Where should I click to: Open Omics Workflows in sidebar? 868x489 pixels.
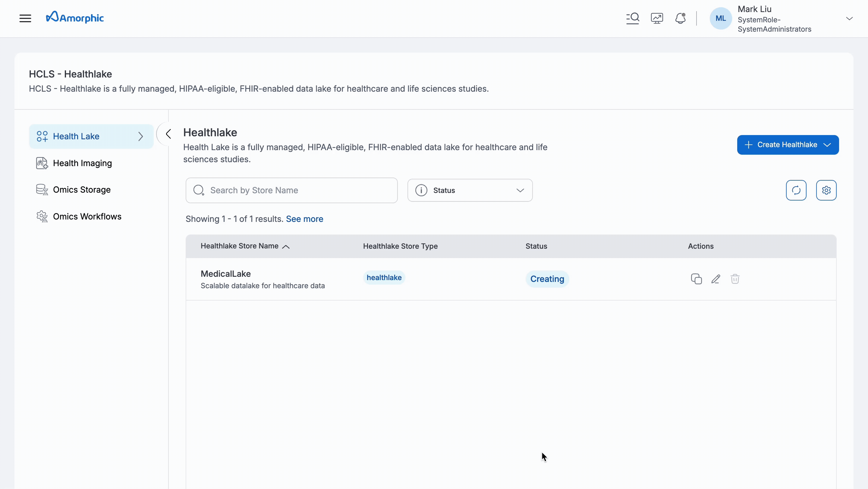pos(87,216)
